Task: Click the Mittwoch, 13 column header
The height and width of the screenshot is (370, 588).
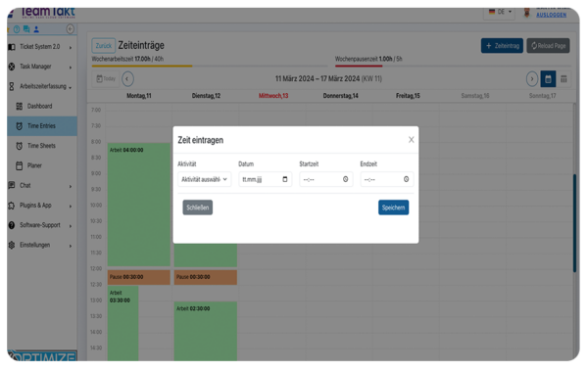Action: pos(273,96)
